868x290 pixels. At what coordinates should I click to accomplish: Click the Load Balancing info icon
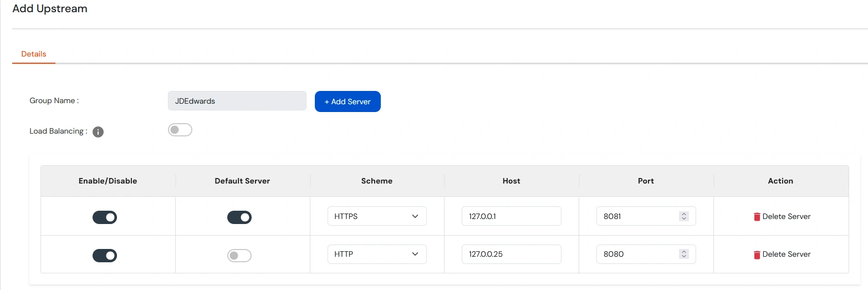pos(98,132)
